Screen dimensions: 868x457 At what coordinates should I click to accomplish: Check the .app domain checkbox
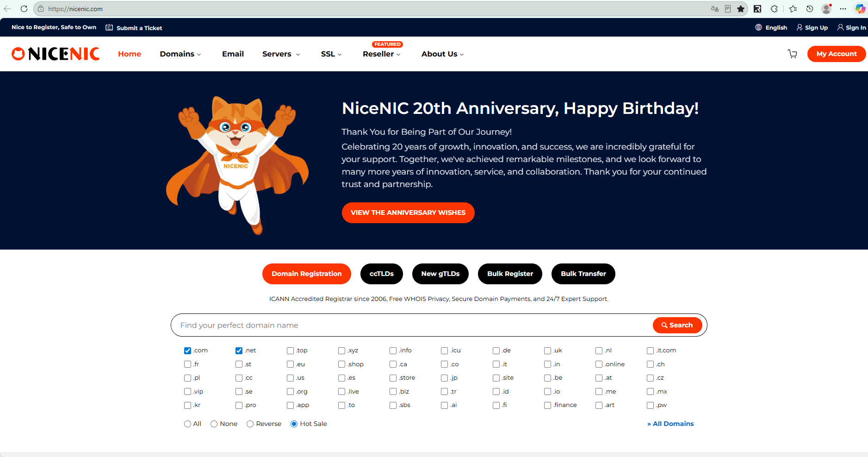290,405
